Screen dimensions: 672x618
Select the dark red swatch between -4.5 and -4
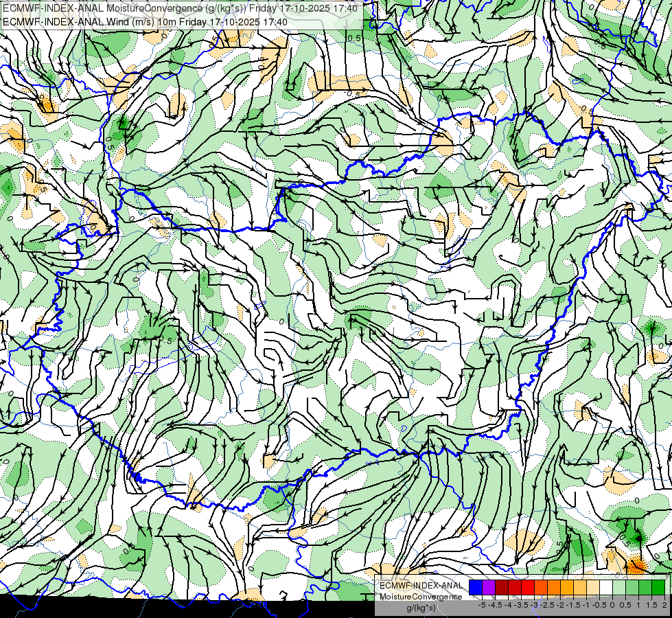click(502, 588)
